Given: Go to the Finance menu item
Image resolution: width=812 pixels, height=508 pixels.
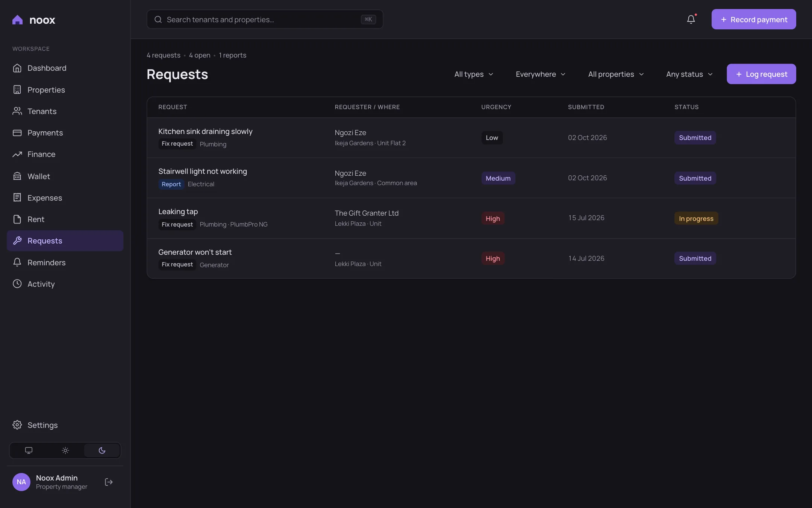Looking at the screenshot, I should point(65,154).
